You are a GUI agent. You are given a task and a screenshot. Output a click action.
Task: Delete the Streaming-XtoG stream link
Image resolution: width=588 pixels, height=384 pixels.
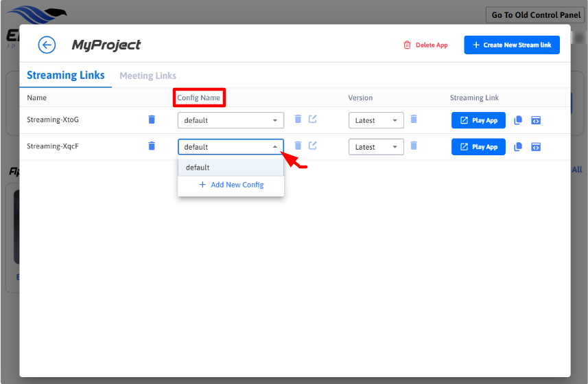click(x=152, y=120)
